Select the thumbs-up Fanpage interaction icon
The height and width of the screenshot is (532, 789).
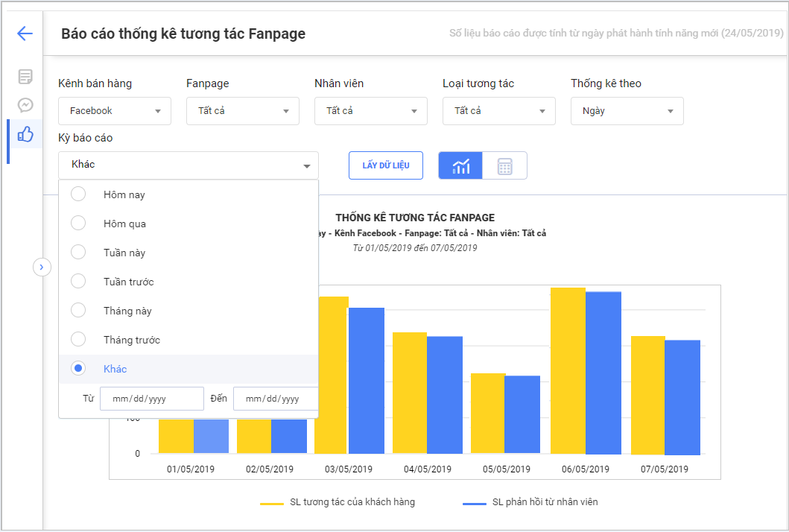tap(25, 134)
